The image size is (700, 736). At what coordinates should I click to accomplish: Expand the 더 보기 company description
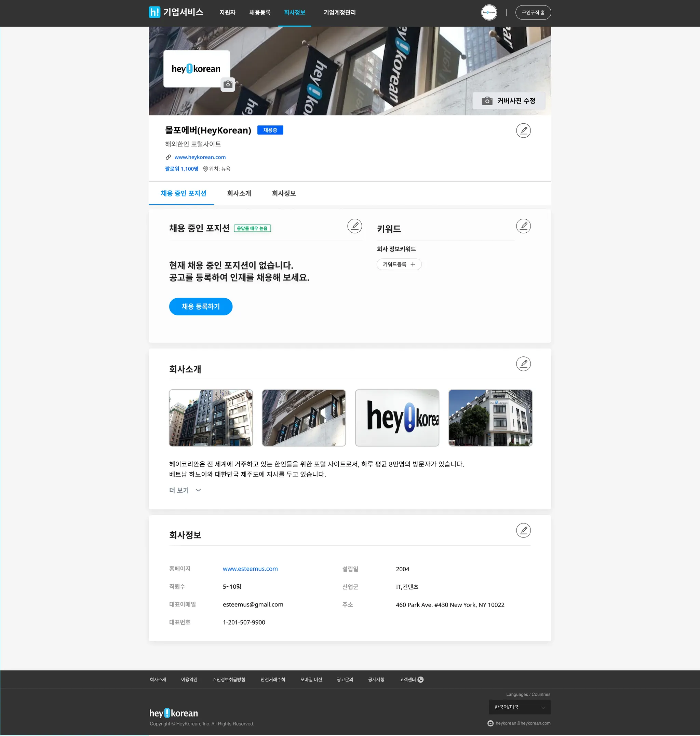[x=185, y=490]
